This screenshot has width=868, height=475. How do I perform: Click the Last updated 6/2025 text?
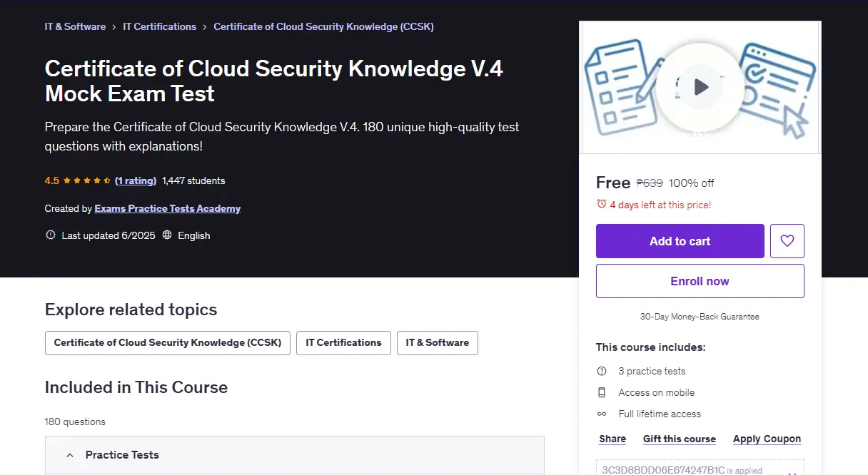pos(108,235)
